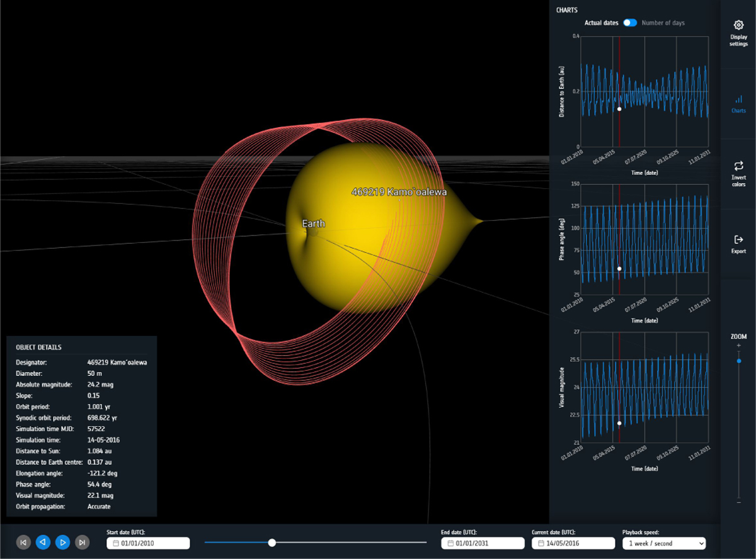Click the Invert colors icon
Image resolution: width=756 pixels, height=559 pixels.
[738, 166]
